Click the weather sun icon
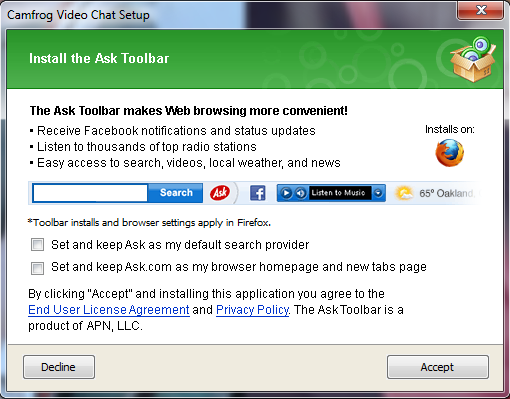Viewport: 510px width, 399px height. 404,193
